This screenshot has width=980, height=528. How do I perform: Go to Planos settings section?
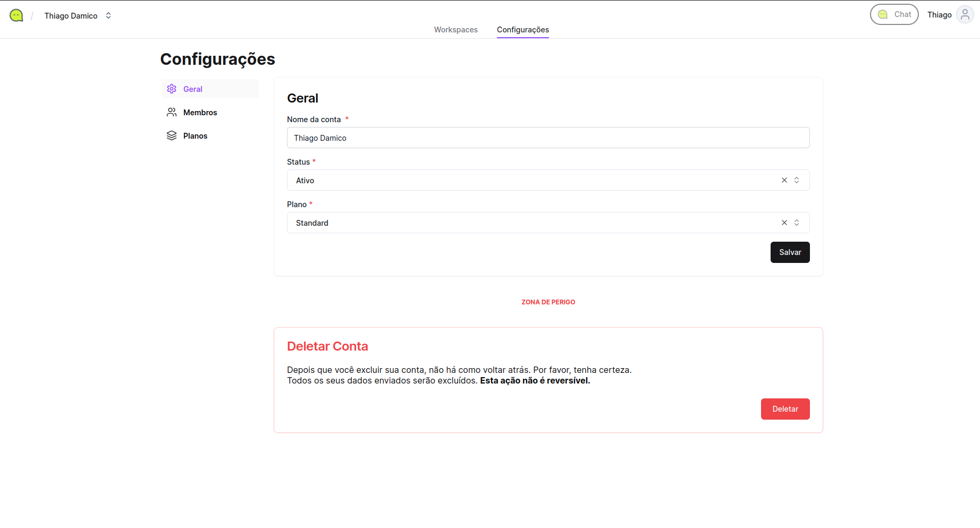pos(195,136)
